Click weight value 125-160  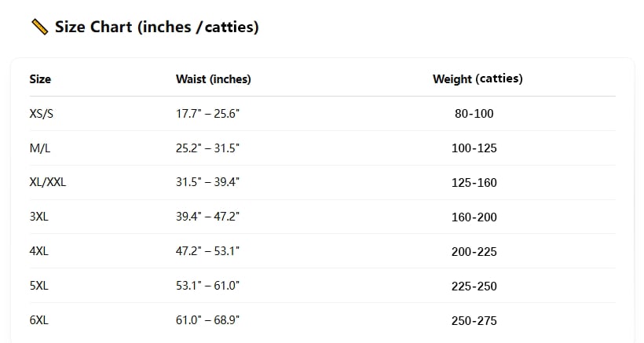tap(474, 183)
